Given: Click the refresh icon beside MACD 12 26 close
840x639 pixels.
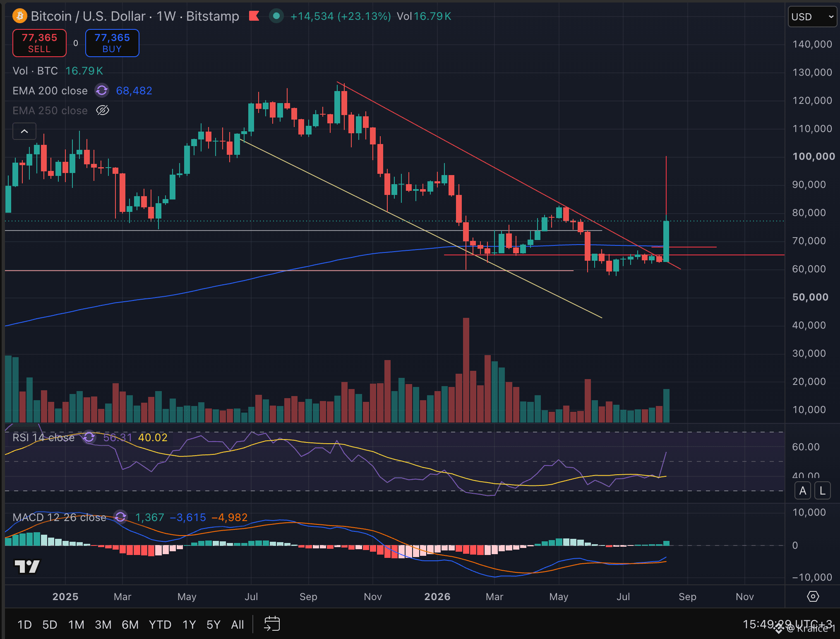Looking at the screenshot, I should pos(120,517).
